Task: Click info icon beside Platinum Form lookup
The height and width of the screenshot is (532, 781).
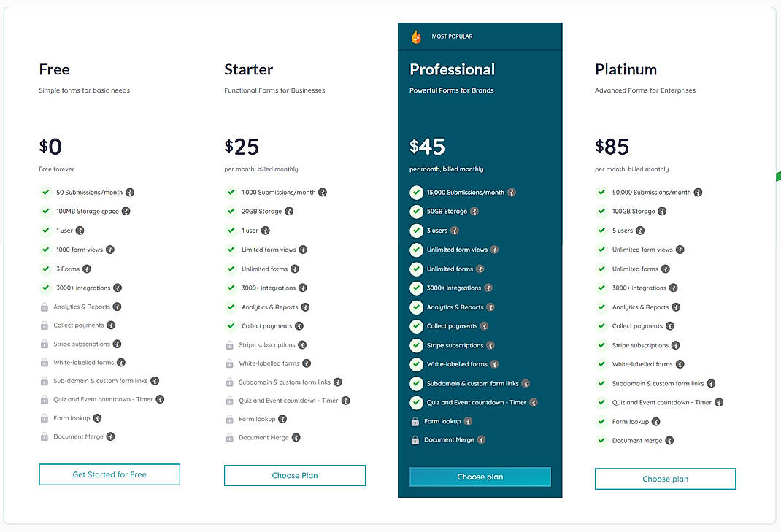Action: 656,422
